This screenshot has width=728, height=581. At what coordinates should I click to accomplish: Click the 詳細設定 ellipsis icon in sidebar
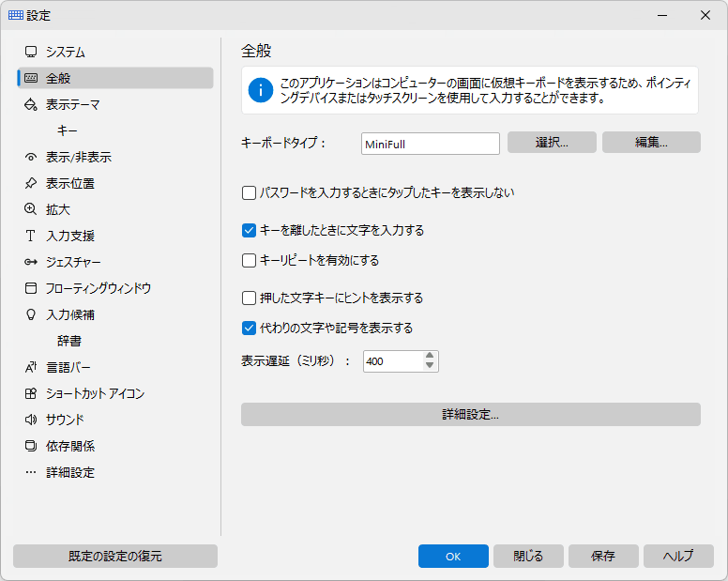pyautogui.click(x=31, y=472)
